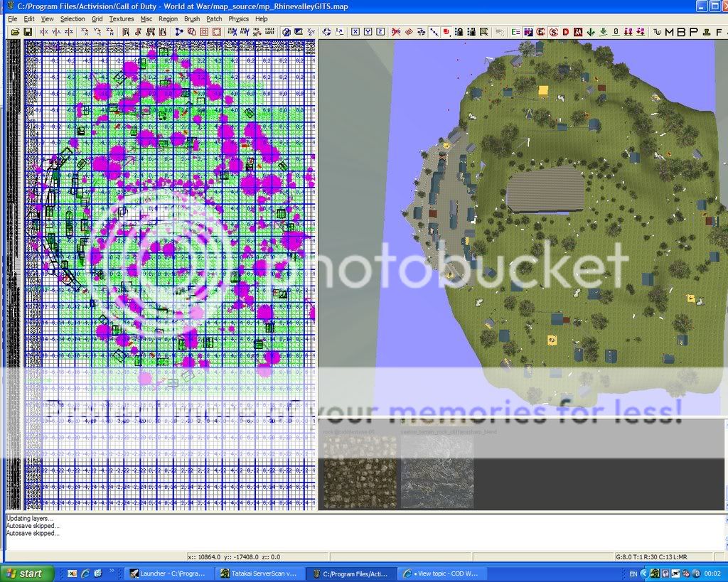Viewport: 728px width, 582px height.
Task: Click the Open file toolbar icon
Action: pyautogui.click(x=13, y=32)
